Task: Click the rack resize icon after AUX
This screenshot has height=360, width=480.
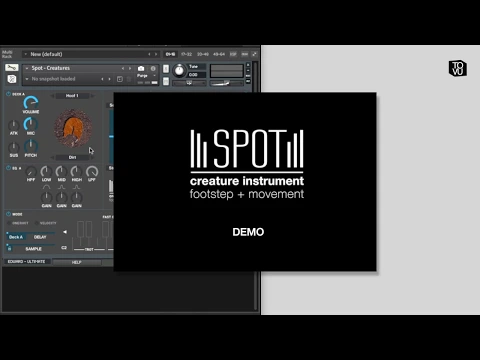Action: point(255,54)
